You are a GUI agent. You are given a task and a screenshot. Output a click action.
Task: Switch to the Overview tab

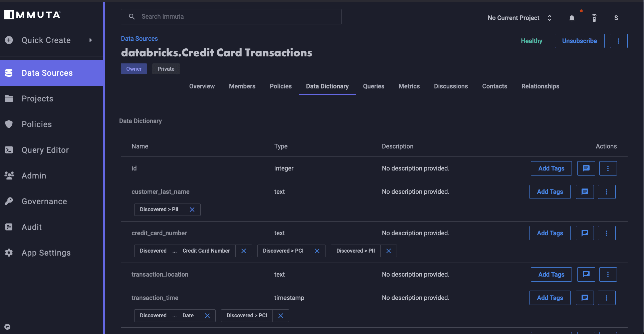point(202,86)
